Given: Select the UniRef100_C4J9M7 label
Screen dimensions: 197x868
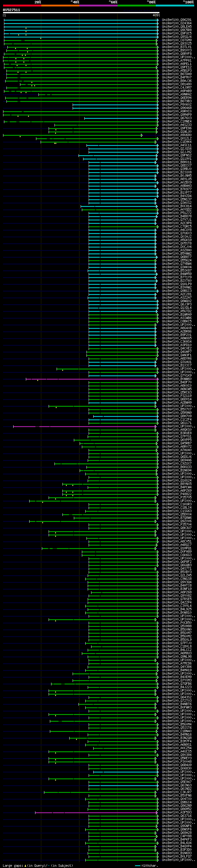Looking at the screenshot, I should tap(176, 88).
